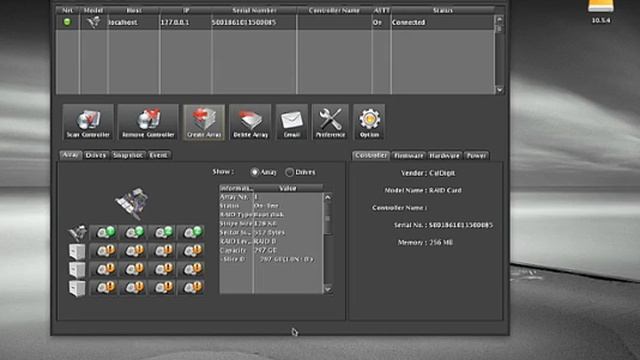Select the last orange-warning drive in the top enclosure row
Viewport: 640px width, 360px height.
(x=191, y=251)
